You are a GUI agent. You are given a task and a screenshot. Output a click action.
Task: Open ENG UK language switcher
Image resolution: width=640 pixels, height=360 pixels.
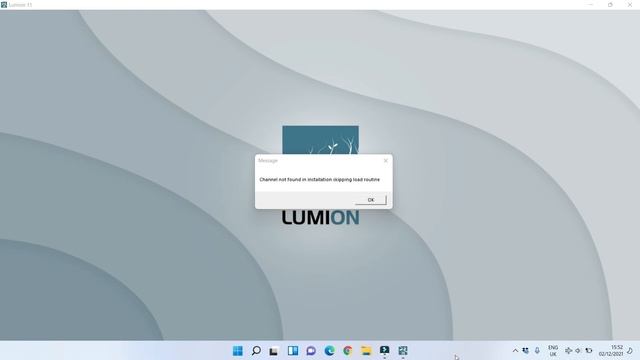pyautogui.click(x=553, y=351)
